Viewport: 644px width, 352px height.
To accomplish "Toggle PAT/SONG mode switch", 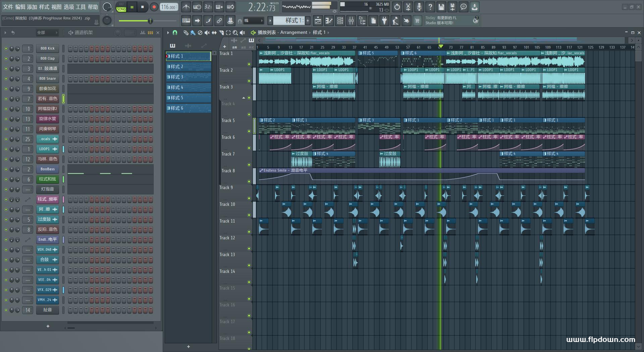I will 121,7.
